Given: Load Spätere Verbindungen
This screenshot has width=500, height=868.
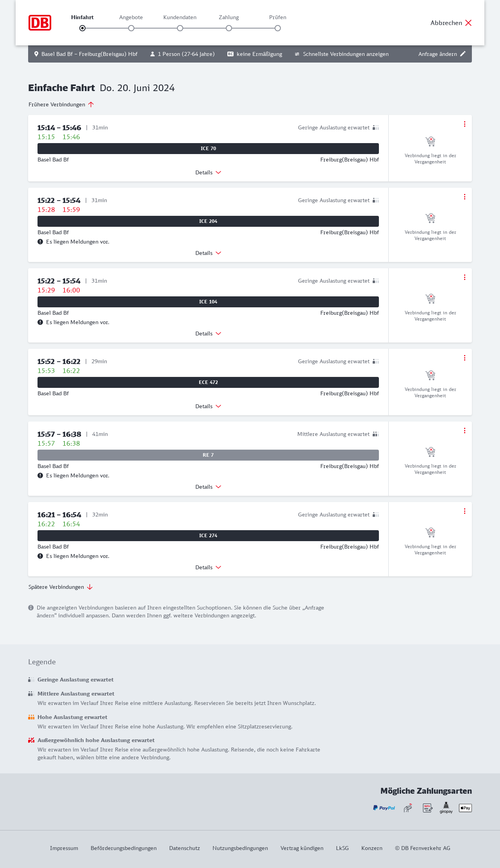Looking at the screenshot, I should (60, 587).
